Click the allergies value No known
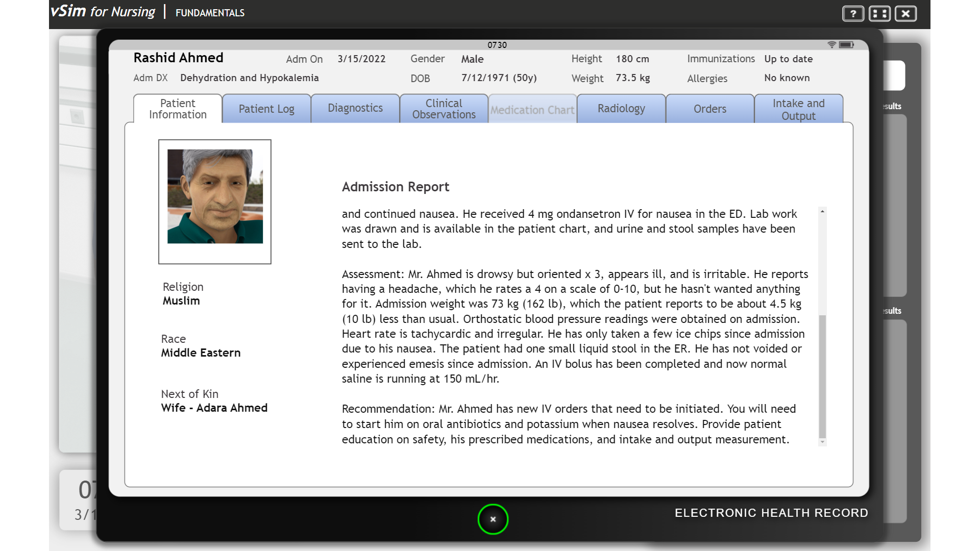The width and height of the screenshot is (980, 551). (x=787, y=78)
